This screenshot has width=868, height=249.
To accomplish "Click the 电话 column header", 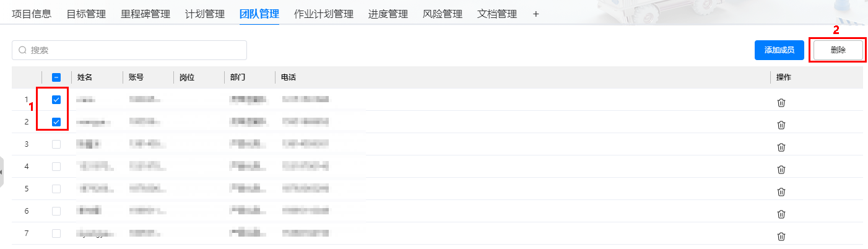I will pyautogui.click(x=289, y=77).
